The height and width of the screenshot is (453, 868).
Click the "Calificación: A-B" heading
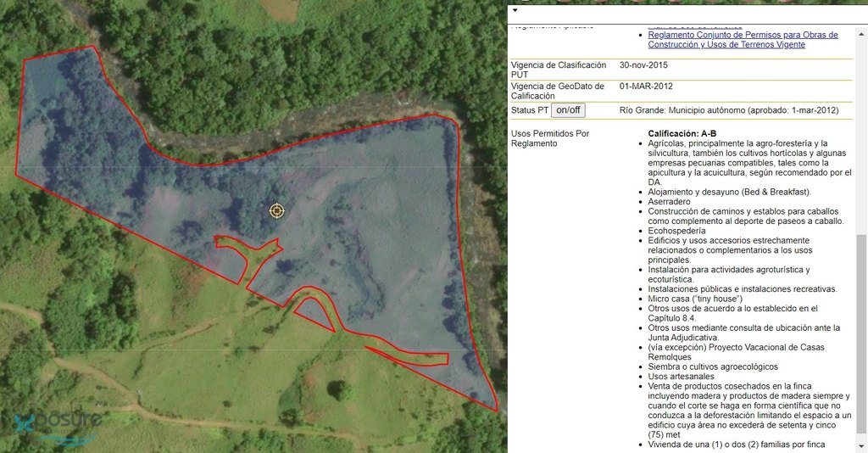[682, 134]
